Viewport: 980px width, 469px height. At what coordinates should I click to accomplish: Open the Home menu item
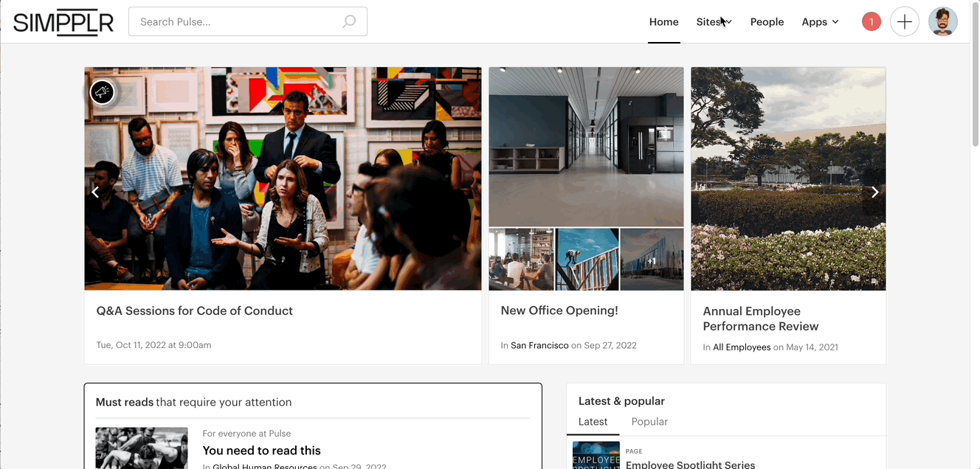tap(664, 22)
